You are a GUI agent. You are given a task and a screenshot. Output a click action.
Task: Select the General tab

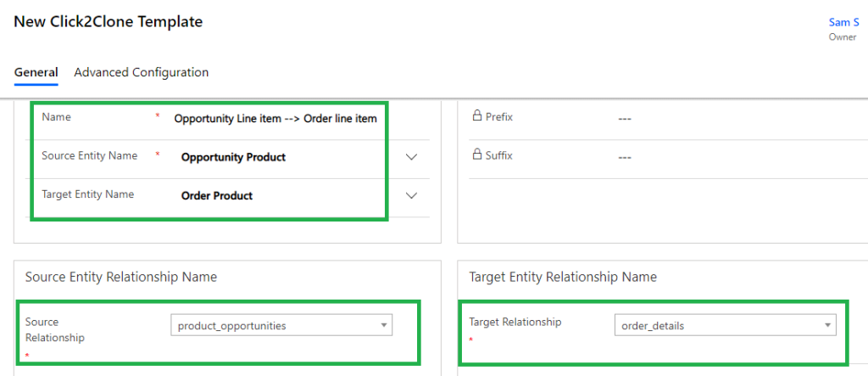click(36, 73)
